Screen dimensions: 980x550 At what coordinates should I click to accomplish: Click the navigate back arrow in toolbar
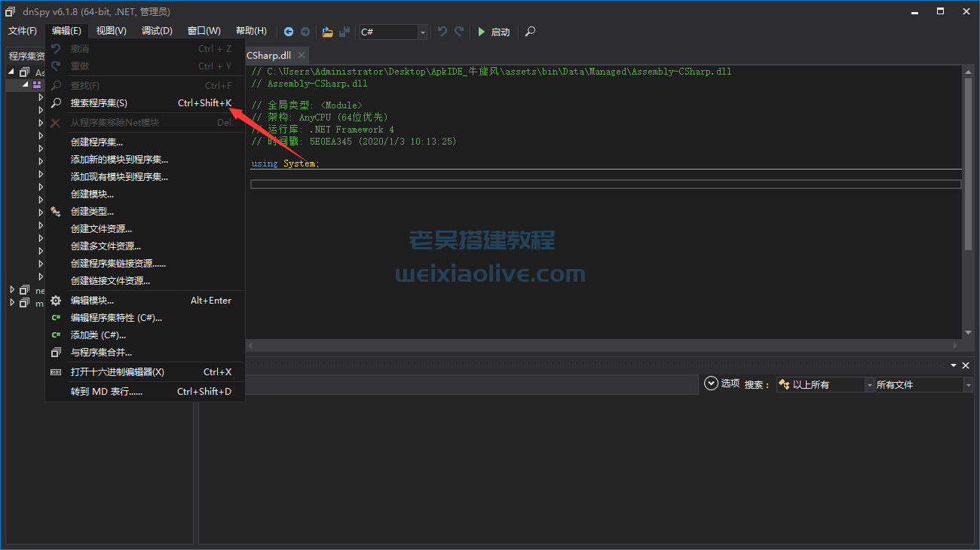click(x=289, y=32)
